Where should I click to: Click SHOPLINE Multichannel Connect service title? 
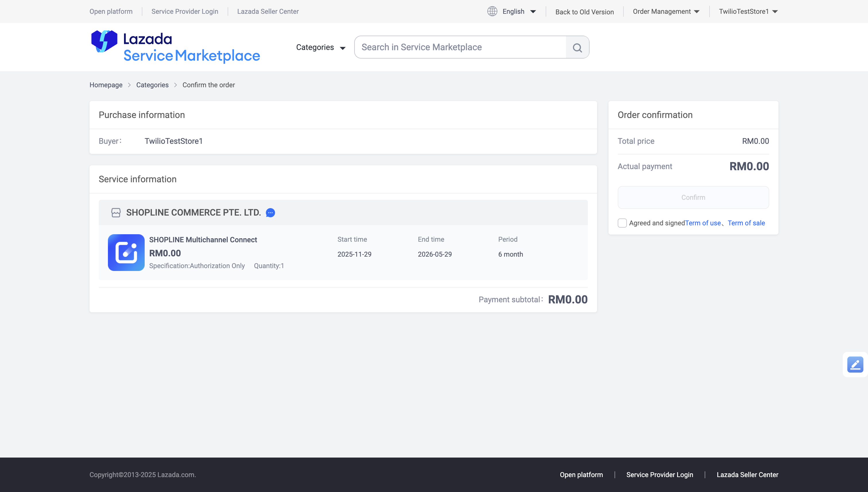[x=203, y=240]
